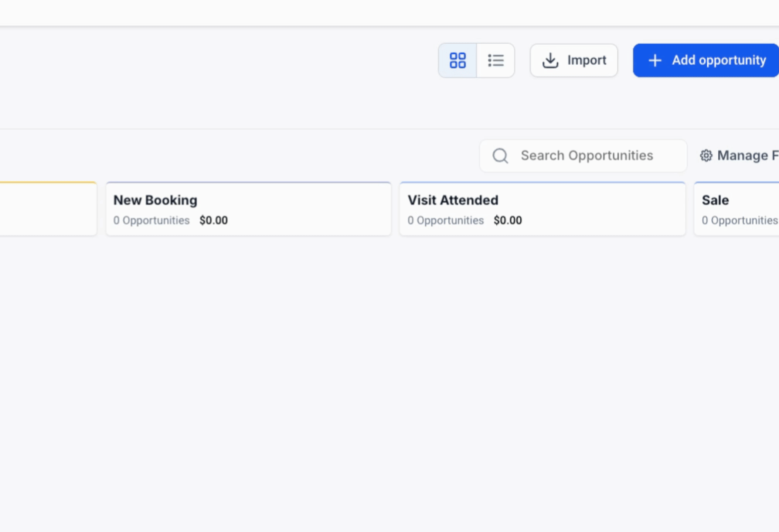The height and width of the screenshot is (532, 779).
Task: Click New Booking opportunities count
Action: click(x=151, y=220)
